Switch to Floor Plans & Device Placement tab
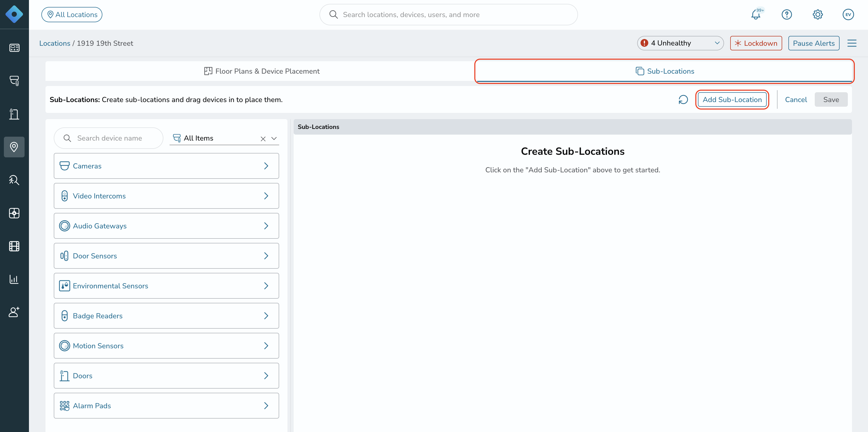This screenshot has width=868, height=432. (x=262, y=71)
